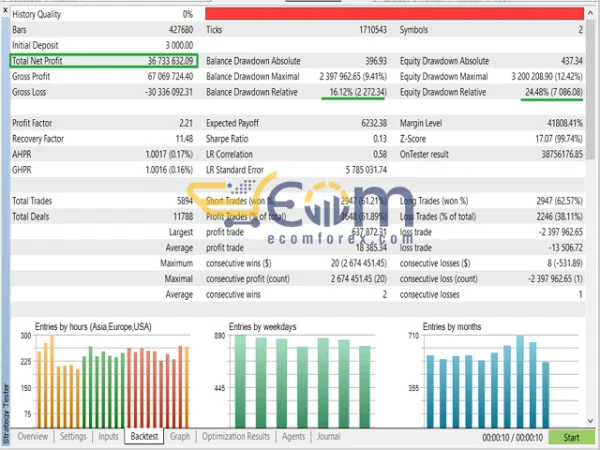Click the Gross Profit value 67 069 724.40

tap(170, 77)
